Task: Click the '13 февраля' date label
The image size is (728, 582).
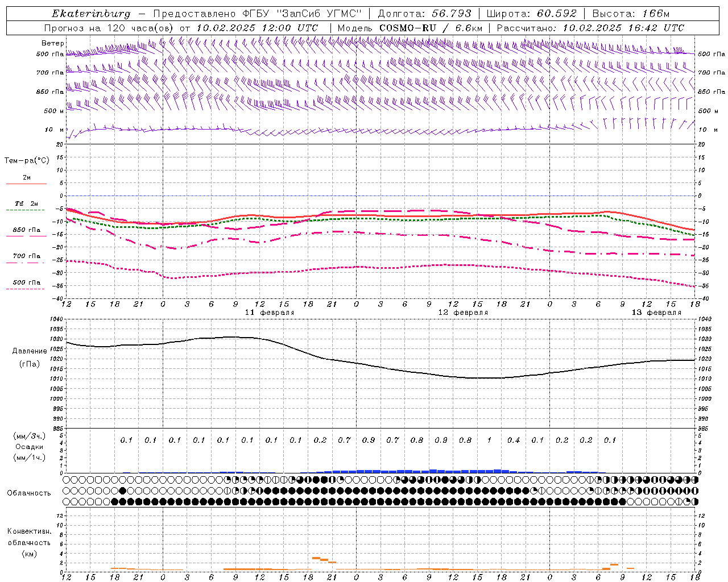Action: [656, 313]
